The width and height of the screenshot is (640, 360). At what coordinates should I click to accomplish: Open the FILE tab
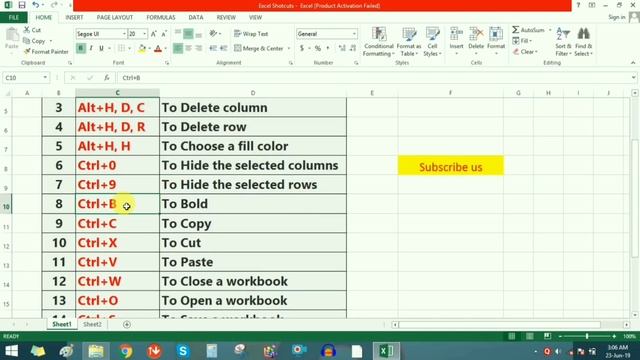click(x=13, y=18)
